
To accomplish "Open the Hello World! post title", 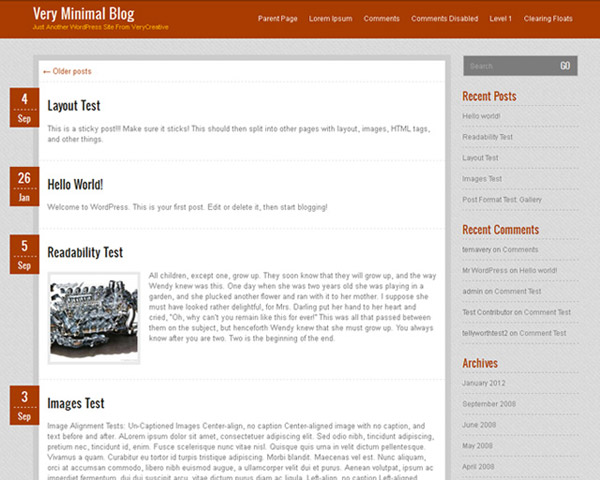I will [x=75, y=184].
